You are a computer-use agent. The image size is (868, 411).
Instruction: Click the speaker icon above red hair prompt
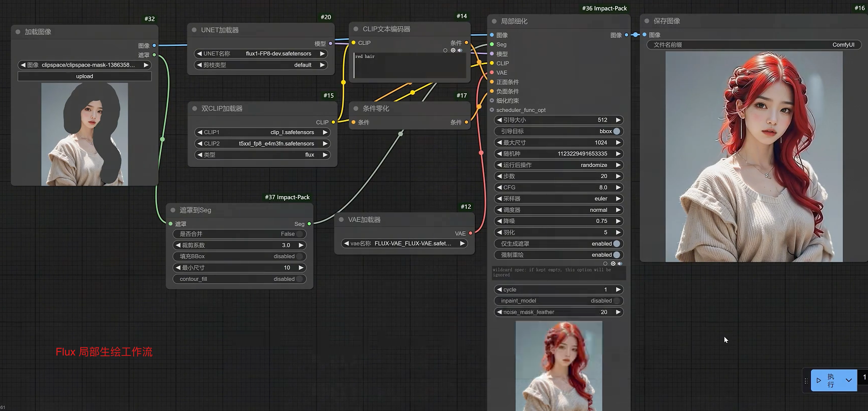(x=460, y=50)
